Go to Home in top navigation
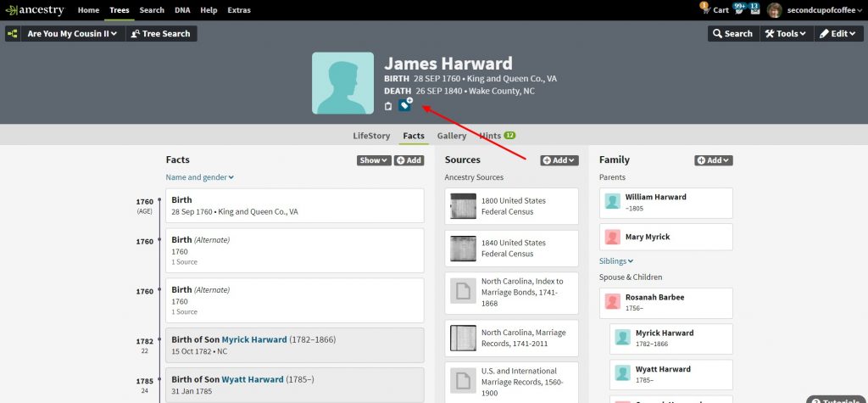868x403 pixels. (88, 10)
